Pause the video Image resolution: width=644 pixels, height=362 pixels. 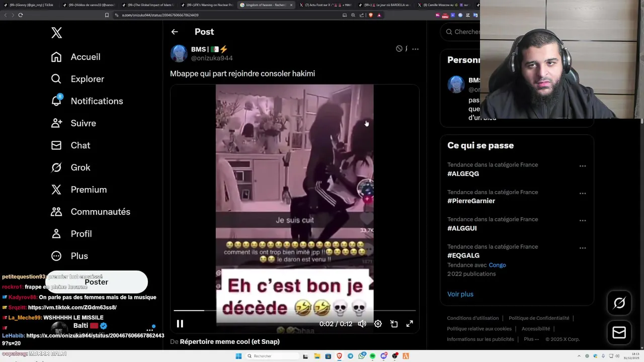tap(180, 324)
